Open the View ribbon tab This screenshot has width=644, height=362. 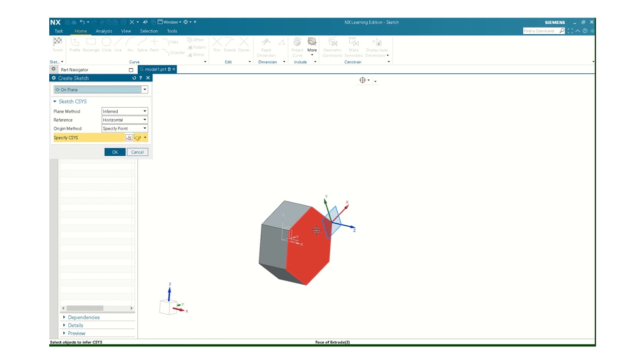[126, 31]
